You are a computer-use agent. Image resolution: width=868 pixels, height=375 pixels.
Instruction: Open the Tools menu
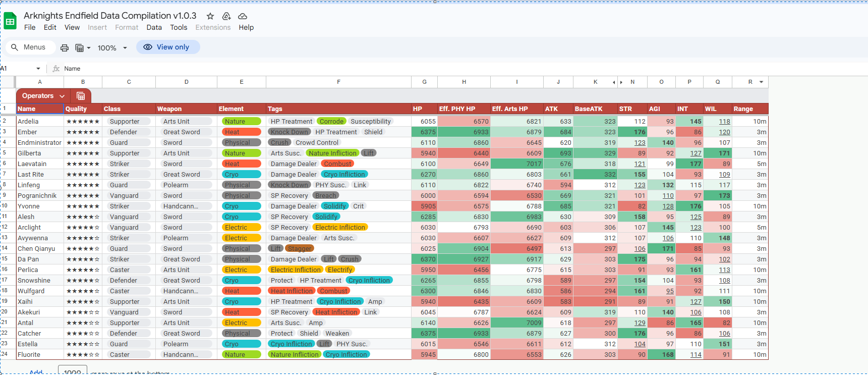179,27
